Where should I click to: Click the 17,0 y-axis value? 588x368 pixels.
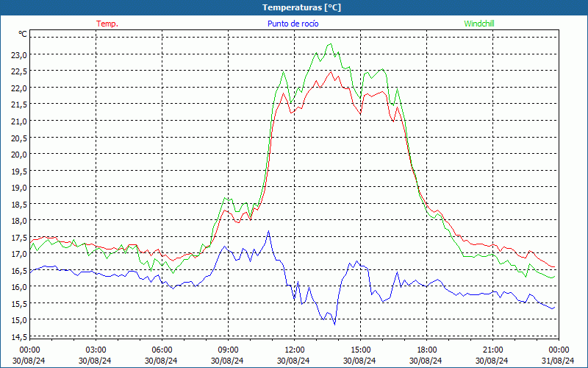click(x=19, y=254)
